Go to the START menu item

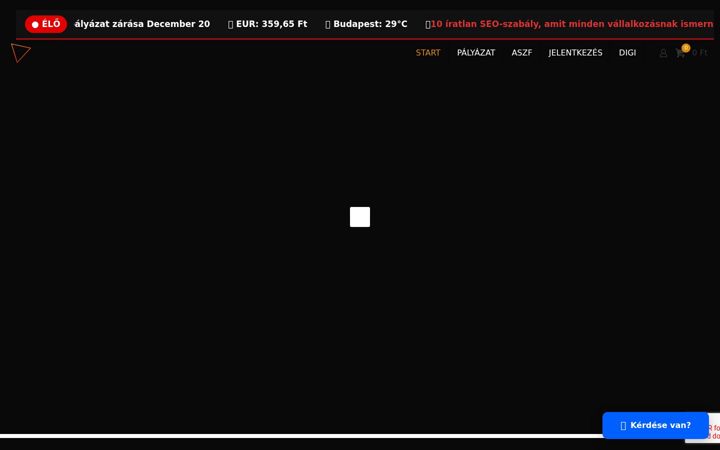(428, 53)
